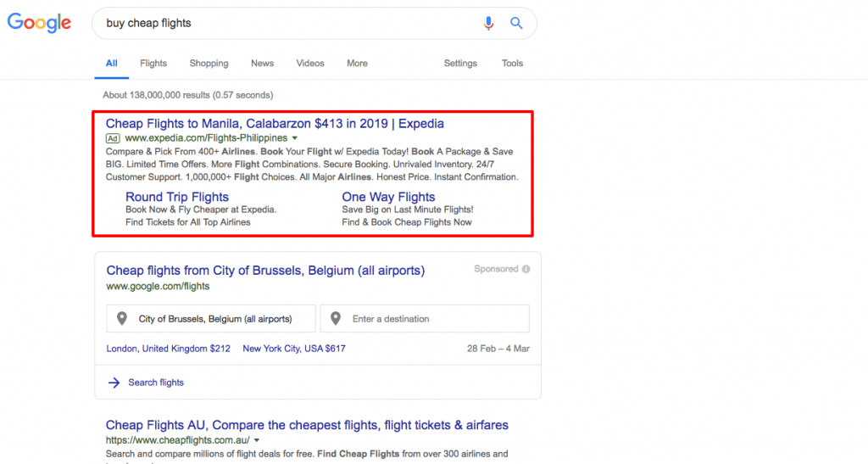
Task: Click the blue search magnifier icon
Action: point(516,23)
